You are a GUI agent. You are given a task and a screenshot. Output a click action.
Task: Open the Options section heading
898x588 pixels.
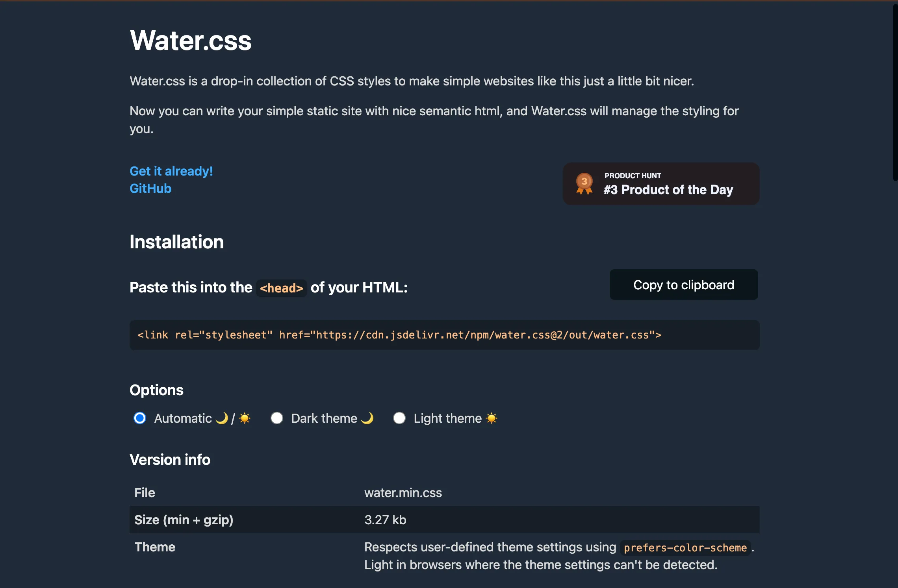156,390
